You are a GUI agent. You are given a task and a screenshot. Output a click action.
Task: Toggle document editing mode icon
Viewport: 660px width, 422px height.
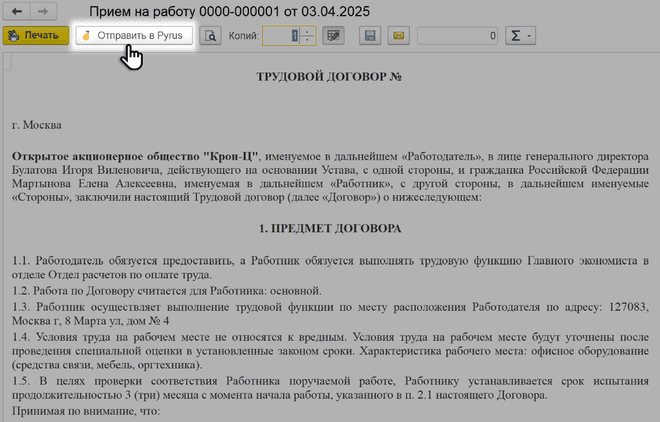[x=334, y=37]
